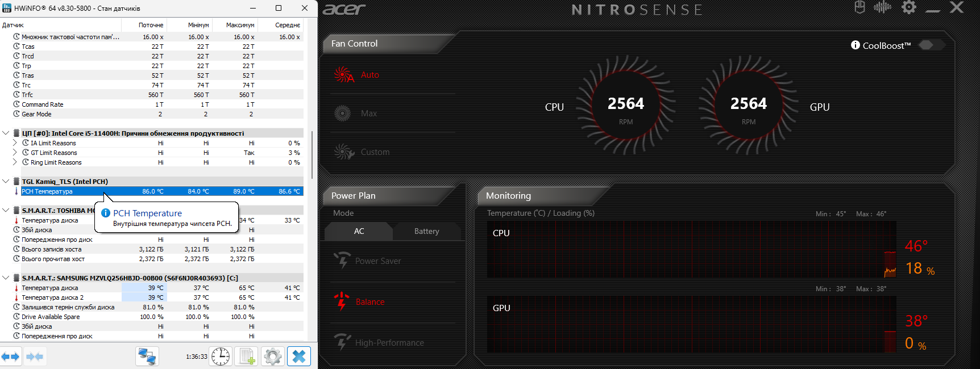Select Custom fan control mode
Screen dimensions: 980x369
tap(362, 152)
